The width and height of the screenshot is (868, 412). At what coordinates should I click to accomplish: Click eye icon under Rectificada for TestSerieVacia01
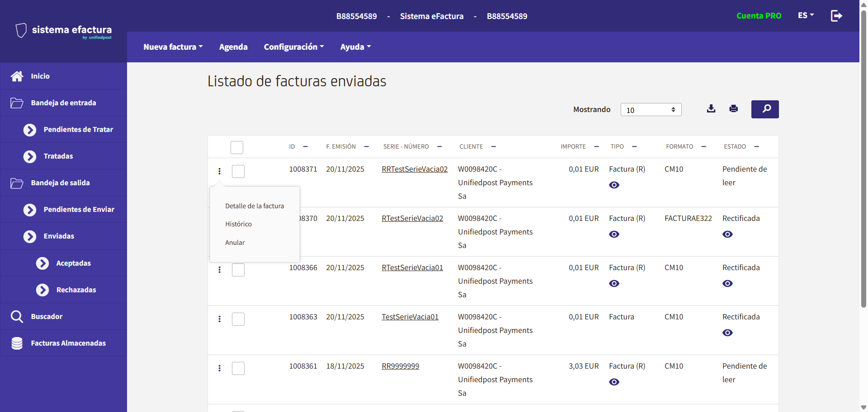[x=727, y=333]
